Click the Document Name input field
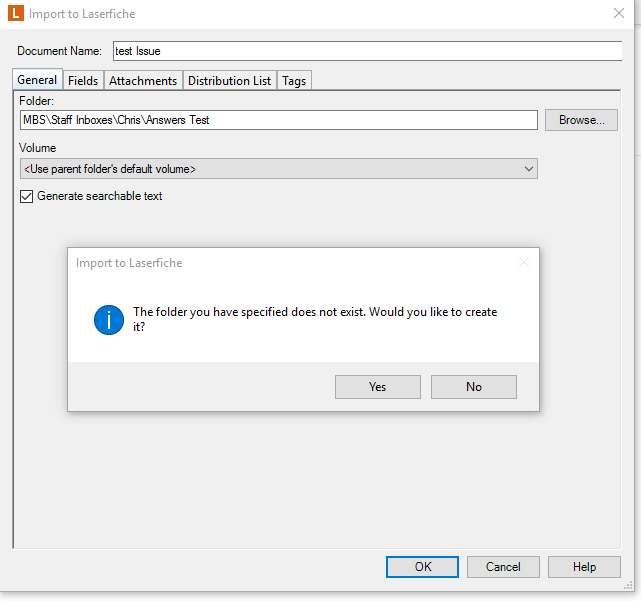 point(368,51)
